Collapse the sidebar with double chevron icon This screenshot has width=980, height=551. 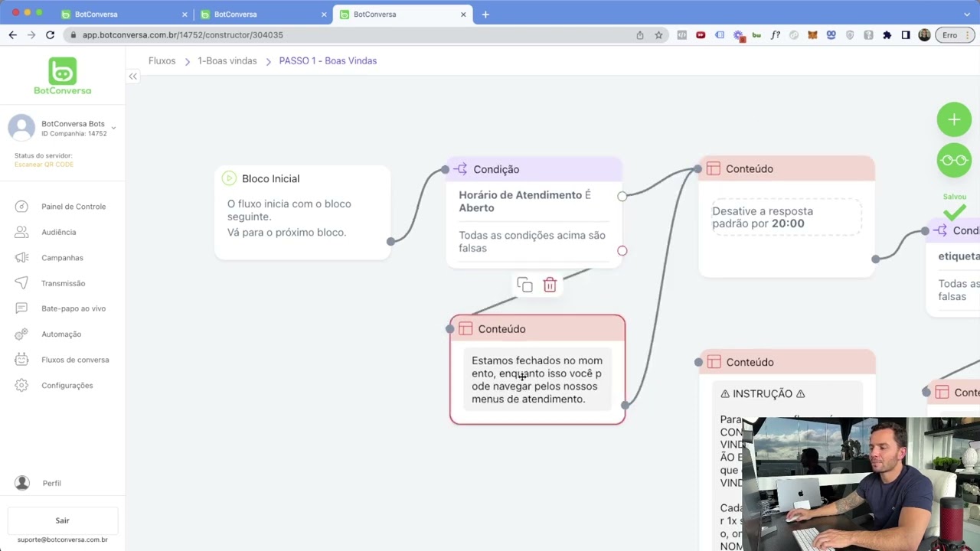pos(133,77)
